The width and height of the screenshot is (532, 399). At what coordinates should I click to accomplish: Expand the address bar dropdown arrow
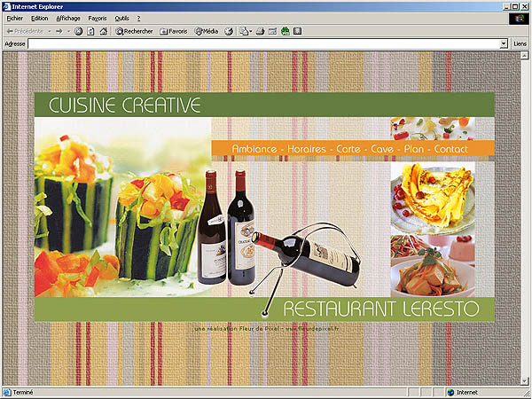[x=504, y=43]
